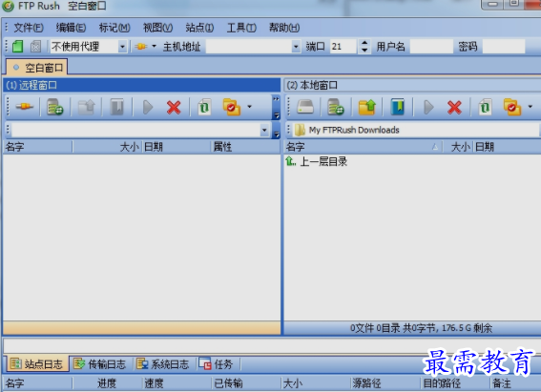The height and width of the screenshot is (392, 541).
Task: Click the (2) 本地窗口 pane header
Action: [412, 85]
